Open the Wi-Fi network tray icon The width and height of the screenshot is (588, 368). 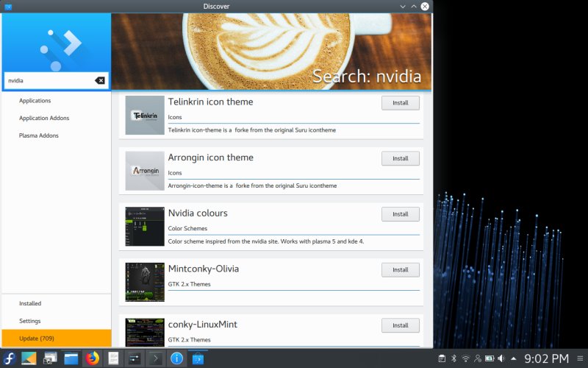click(x=465, y=358)
